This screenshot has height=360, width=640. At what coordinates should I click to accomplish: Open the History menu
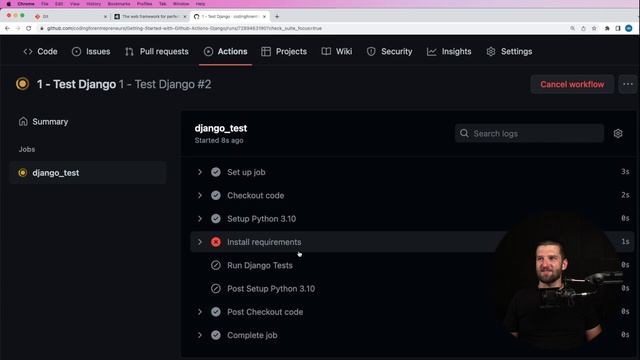93,4
